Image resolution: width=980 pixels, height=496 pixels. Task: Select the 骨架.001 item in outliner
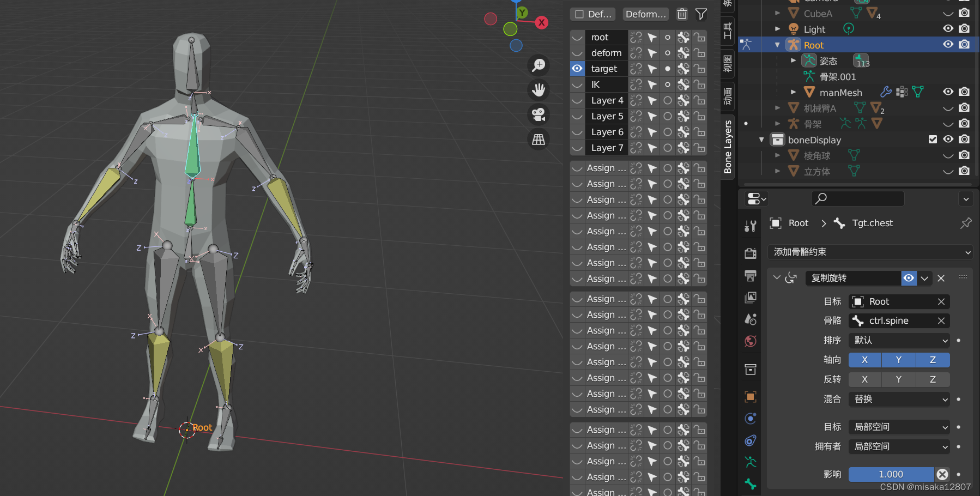pyautogui.click(x=837, y=76)
